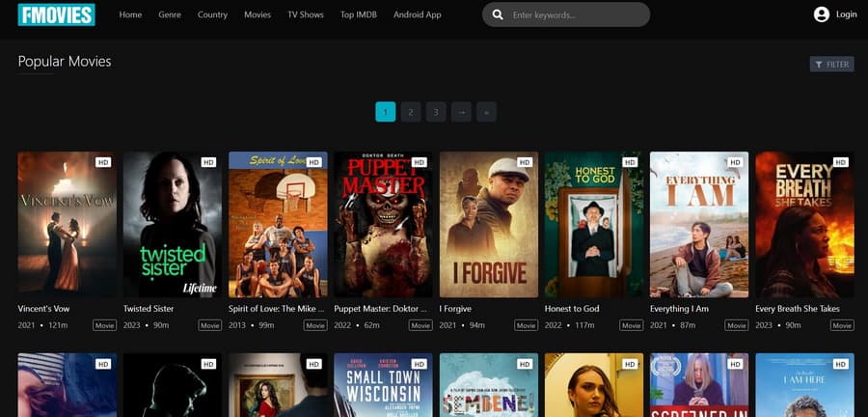Open the Spirit of Love poster
This screenshot has width=868, height=417.
278,225
